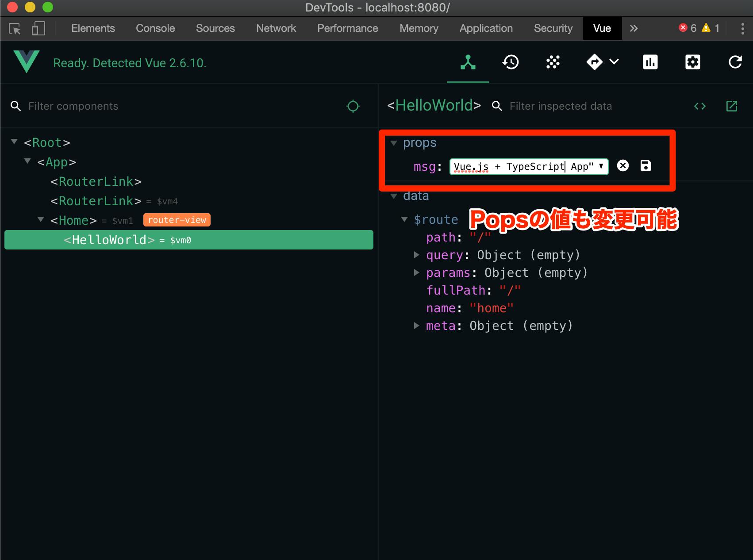Image resolution: width=753 pixels, height=560 pixels.
Task: Open the Components inspector tab icon
Action: (468, 62)
